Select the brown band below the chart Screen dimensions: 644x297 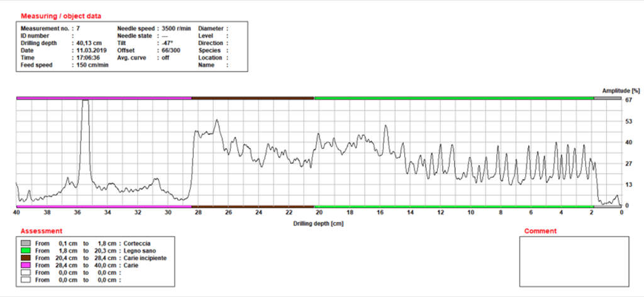(253, 207)
